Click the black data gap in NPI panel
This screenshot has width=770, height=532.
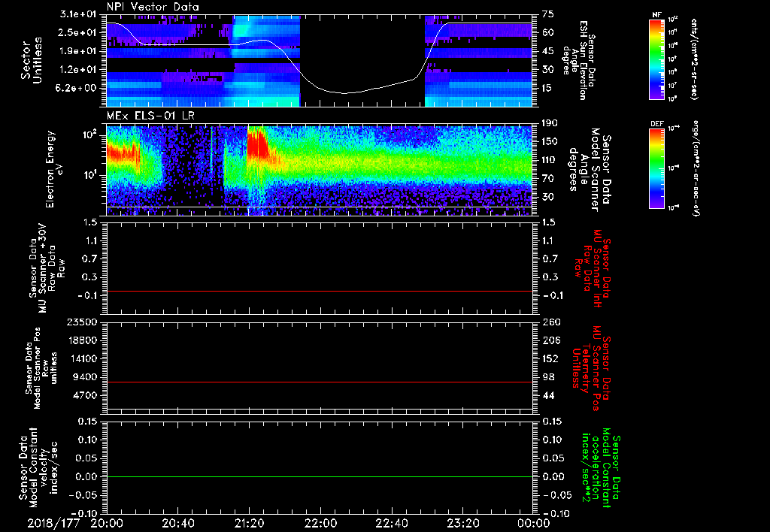[362, 60]
